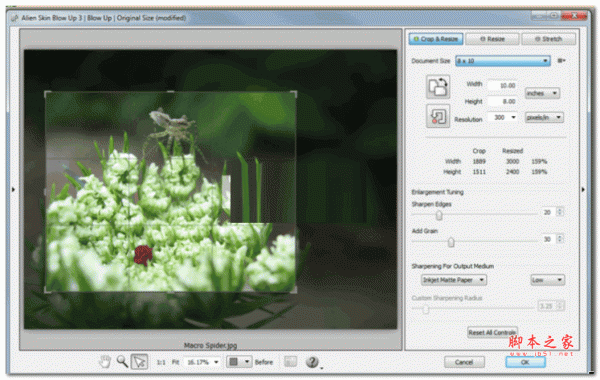
Task: Click the Add Grain value stepper
Action: [560, 239]
